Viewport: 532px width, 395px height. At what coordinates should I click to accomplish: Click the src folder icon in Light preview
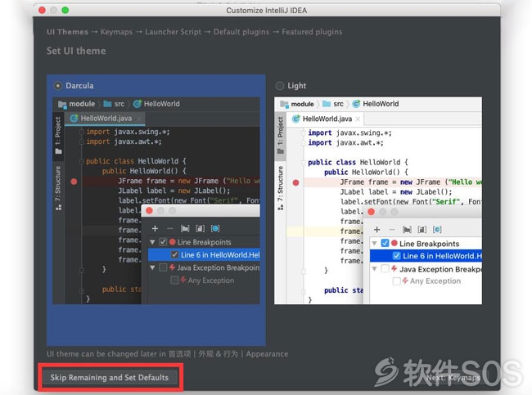tap(327, 104)
